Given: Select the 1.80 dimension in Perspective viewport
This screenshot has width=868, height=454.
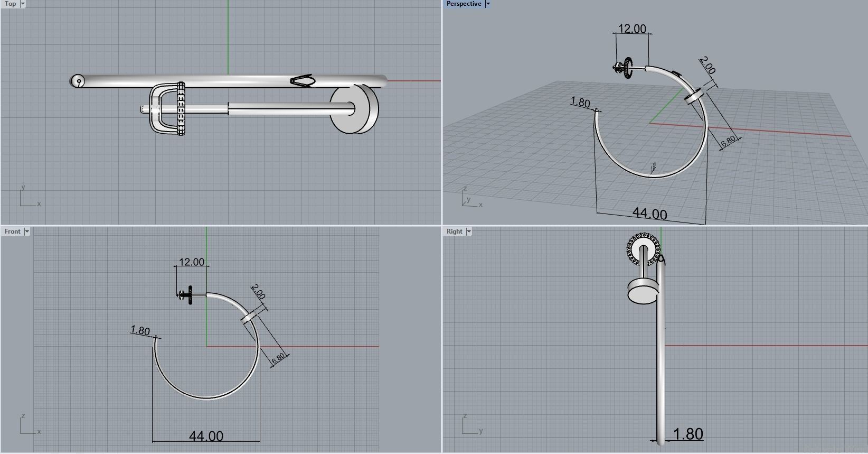Looking at the screenshot, I should (x=580, y=103).
